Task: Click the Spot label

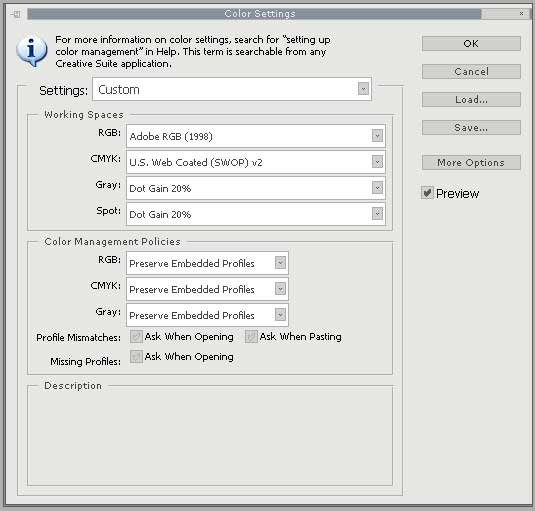Action: (109, 211)
